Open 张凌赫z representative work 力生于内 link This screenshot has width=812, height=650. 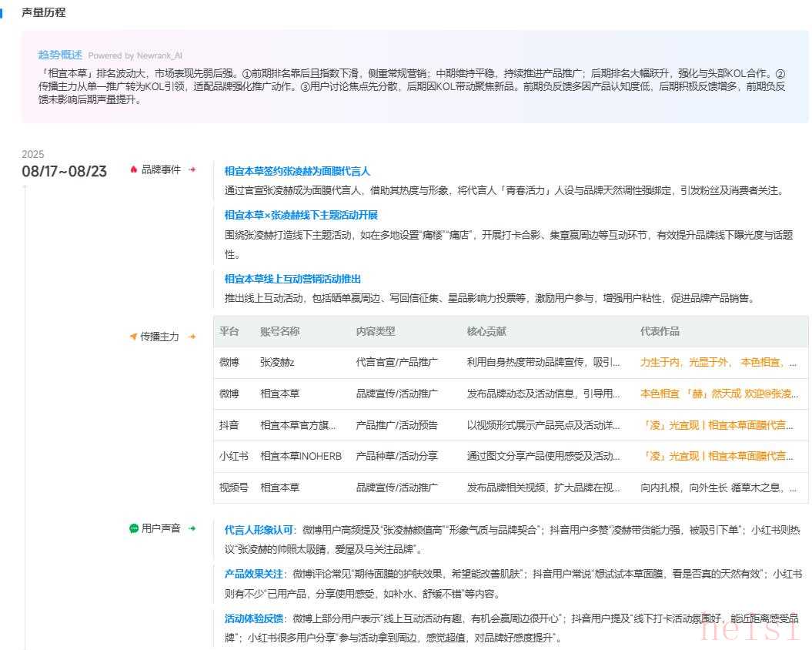[x=718, y=362]
